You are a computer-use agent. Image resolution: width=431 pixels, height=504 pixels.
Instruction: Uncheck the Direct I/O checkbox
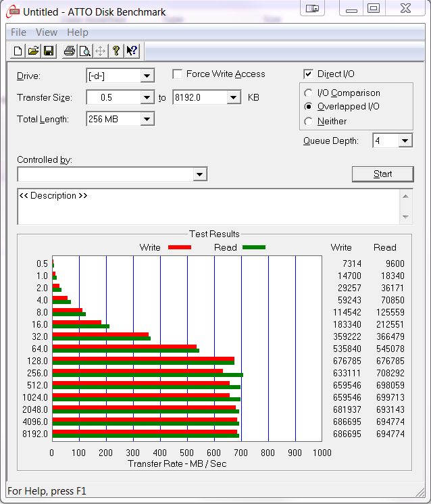(309, 74)
